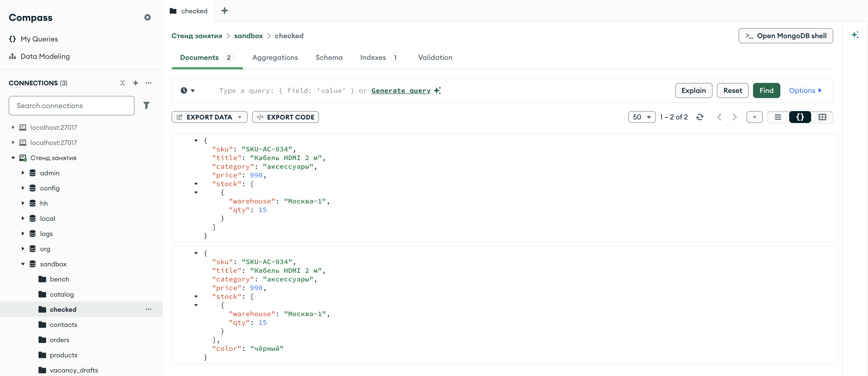
Task: Collapse second document root object
Action: click(196, 253)
